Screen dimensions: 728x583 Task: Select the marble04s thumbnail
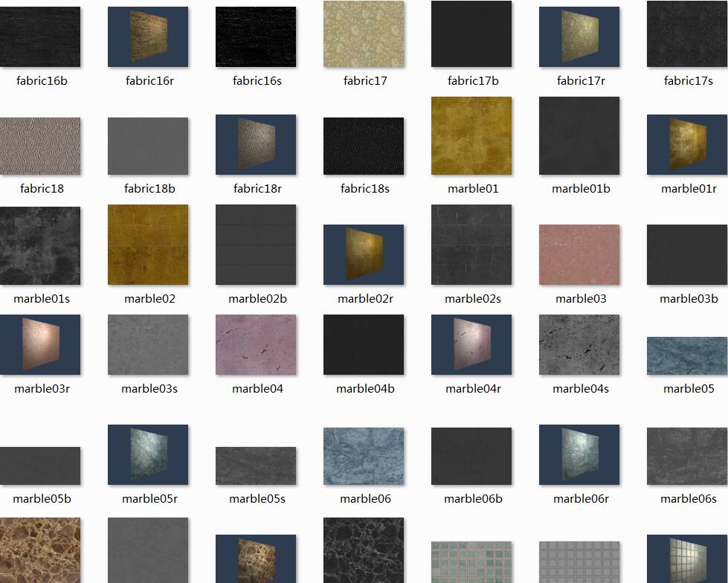pos(579,345)
